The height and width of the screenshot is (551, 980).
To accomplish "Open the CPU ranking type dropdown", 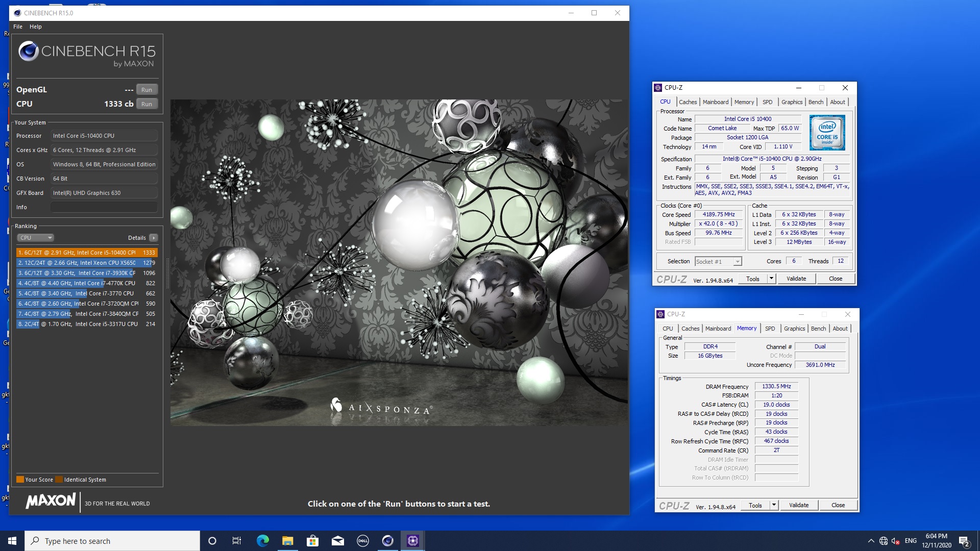I will click(x=35, y=238).
